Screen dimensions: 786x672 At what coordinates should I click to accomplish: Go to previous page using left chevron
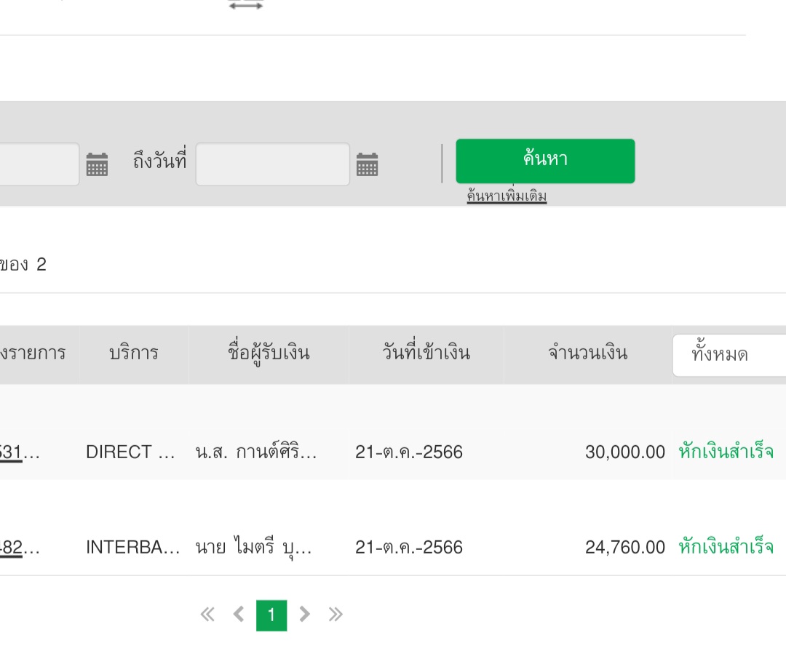coord(239,615)
